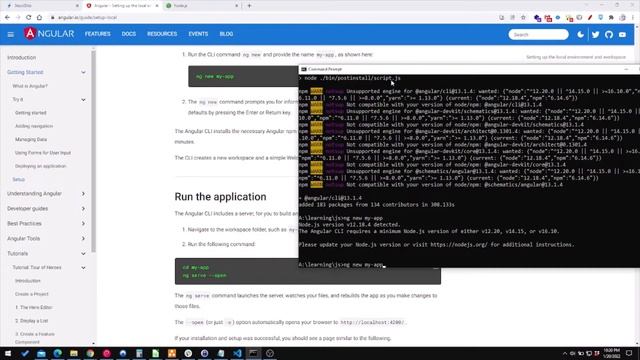Image resolution: width=640 pixels, height=360 pixels.
Task: Switch to the Node.js browser tab
Action: click(201, 6)
